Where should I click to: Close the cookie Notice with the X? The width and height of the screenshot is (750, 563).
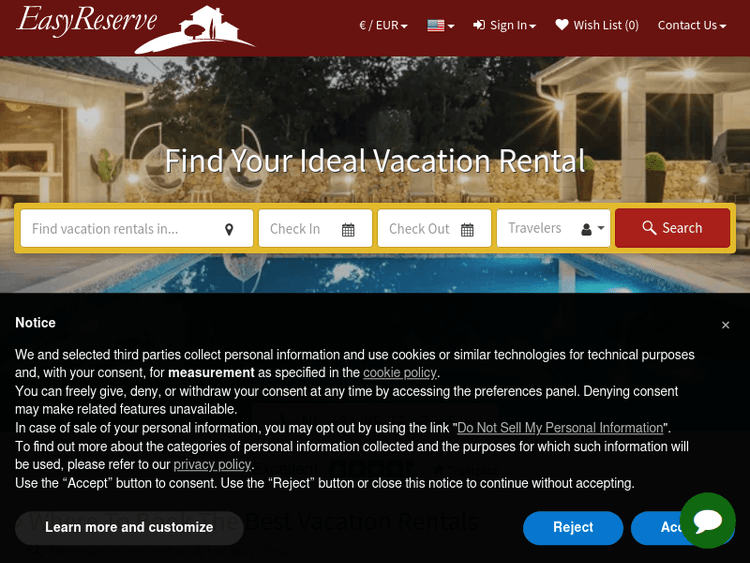[725, 325]
